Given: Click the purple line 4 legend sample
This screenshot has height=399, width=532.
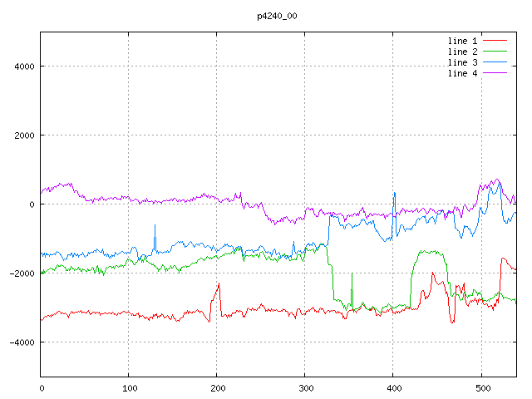Looking at the screenshot, I should [x=495, y=73].
